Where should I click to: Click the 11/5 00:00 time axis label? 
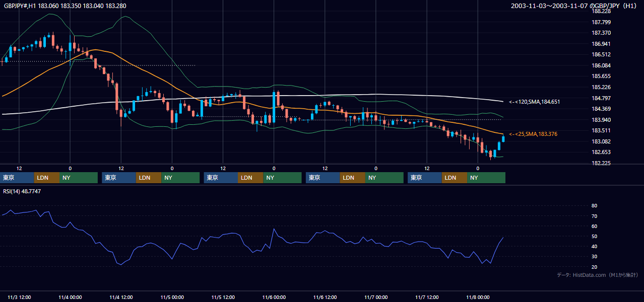[172, 297]
